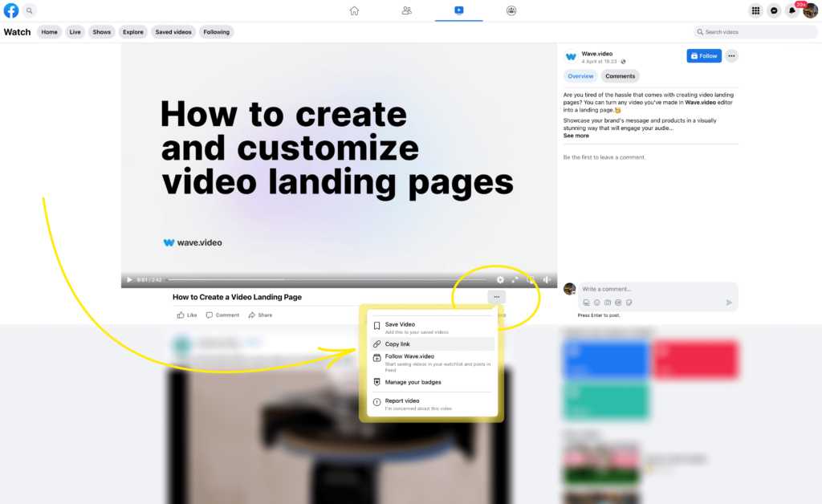Open the Friends icon in the top bar
This screenshot has width=822, height=504.
pyautogui.click(x=406, y=10)
